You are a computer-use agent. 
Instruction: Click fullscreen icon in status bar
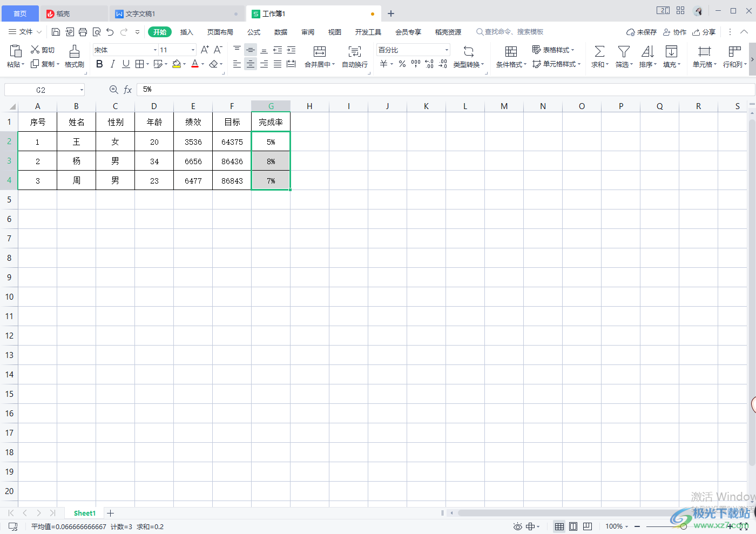coord(744,526)
